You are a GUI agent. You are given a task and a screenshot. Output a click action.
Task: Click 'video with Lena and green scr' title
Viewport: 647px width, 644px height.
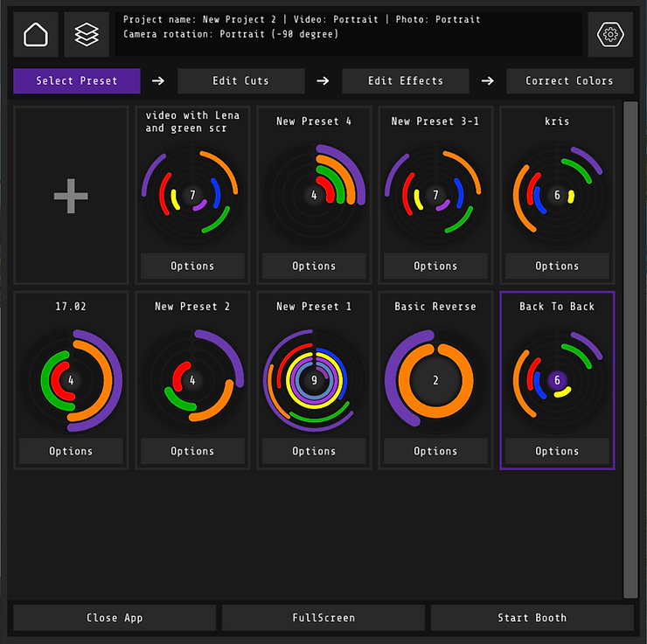(x=192, y=121)
